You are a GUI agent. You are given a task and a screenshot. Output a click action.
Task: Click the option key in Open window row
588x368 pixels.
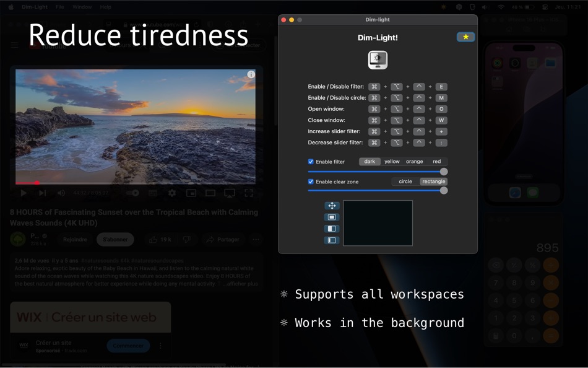click(x=396, y=109)
